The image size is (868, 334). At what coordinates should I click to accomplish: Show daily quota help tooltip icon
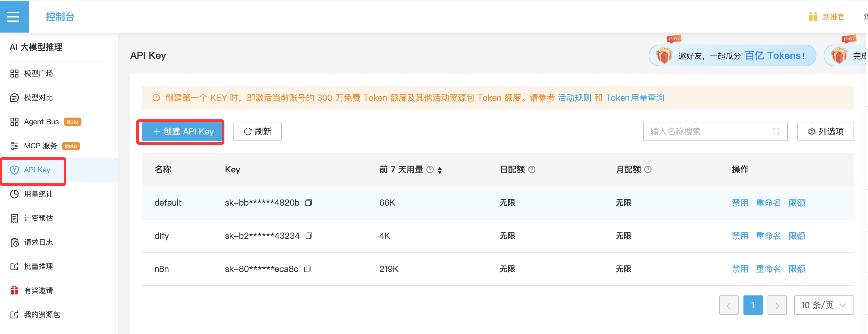[x=532, y=169]
